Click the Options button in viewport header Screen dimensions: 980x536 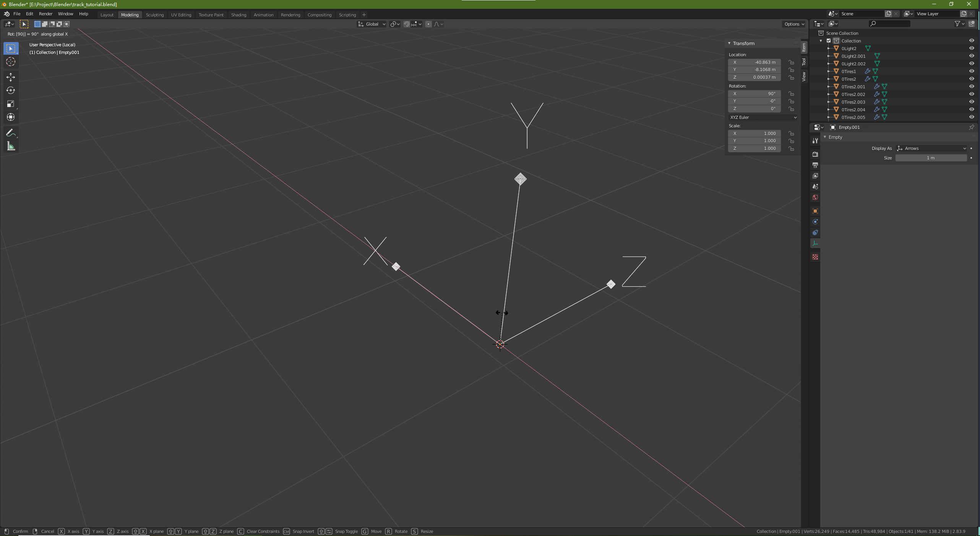tap(794, 24)
